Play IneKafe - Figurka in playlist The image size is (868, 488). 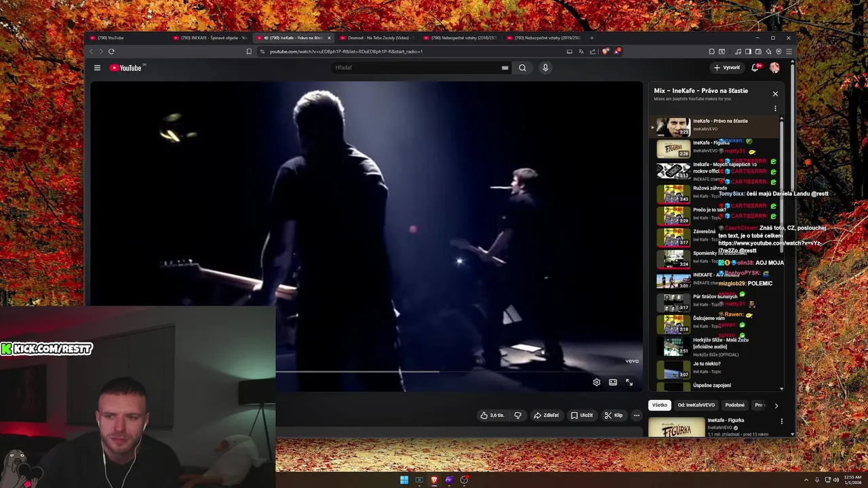(x=715, y=148)
